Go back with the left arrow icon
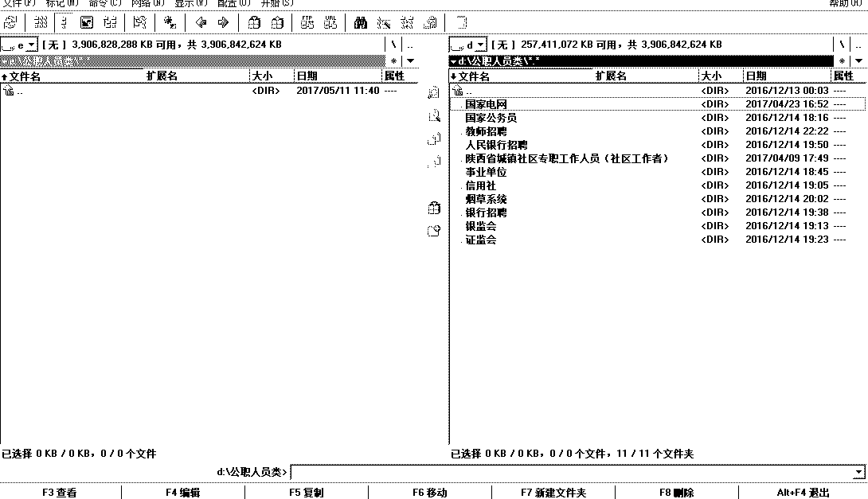This screenshot has width=868, height=499. coord(201,22)
